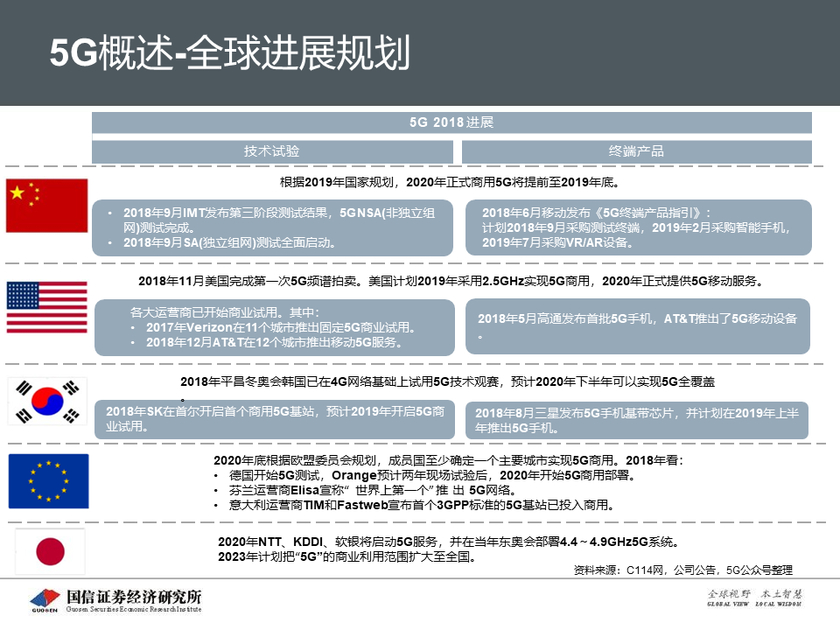Click the bullet about TIM和Fastweb
840x630 pixels.
coord(421,505)
